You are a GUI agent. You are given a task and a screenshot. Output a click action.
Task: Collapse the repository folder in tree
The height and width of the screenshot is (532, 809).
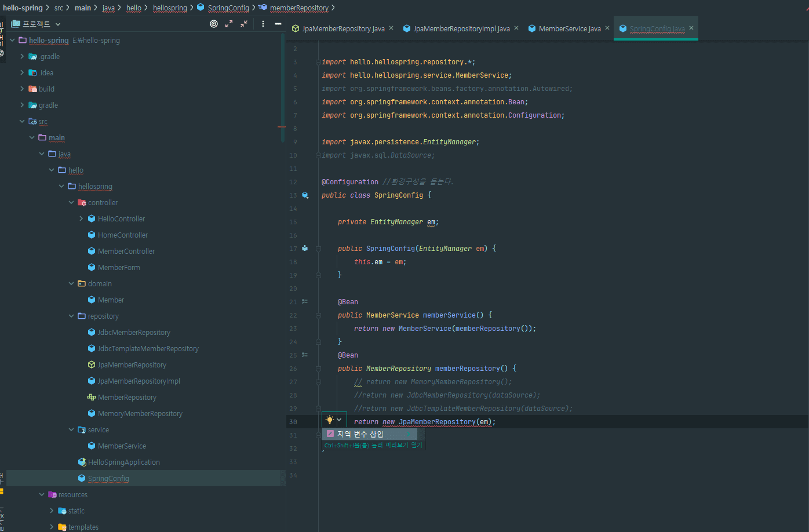pos(71,316)
